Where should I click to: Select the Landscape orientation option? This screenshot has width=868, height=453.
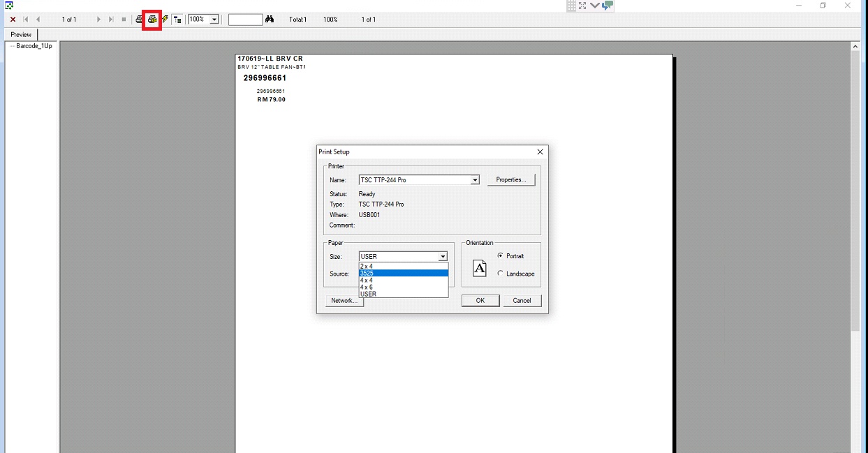500,274
